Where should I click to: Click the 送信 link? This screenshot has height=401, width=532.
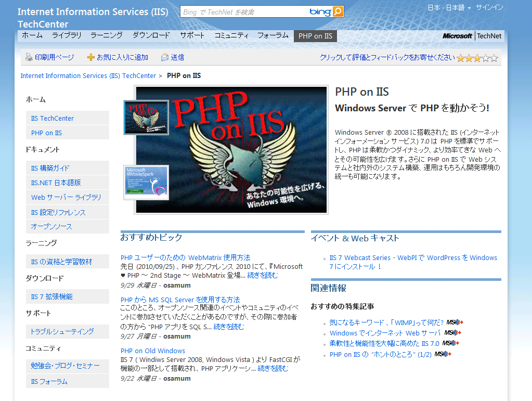click(x=177, y=57)
